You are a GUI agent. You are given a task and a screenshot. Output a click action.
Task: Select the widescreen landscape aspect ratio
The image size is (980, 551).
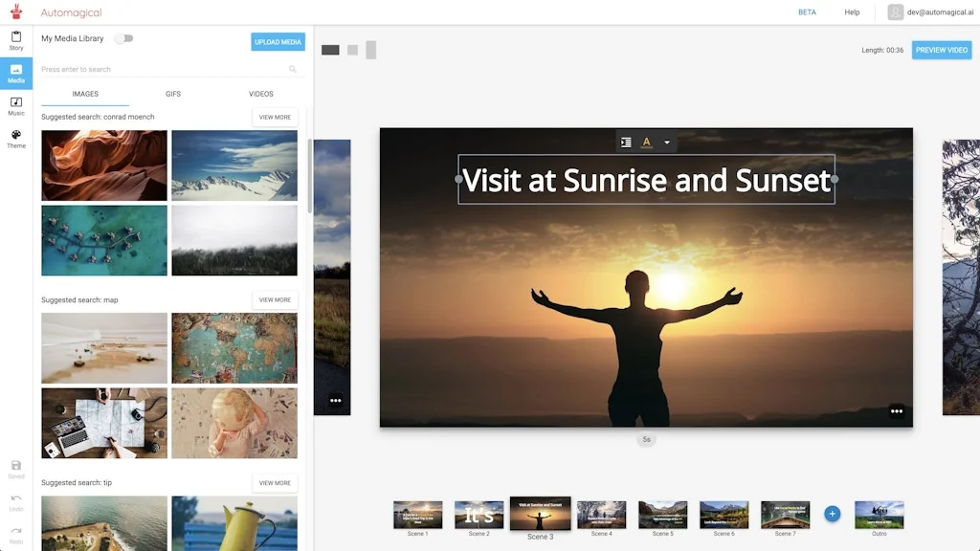coord(330,50)
